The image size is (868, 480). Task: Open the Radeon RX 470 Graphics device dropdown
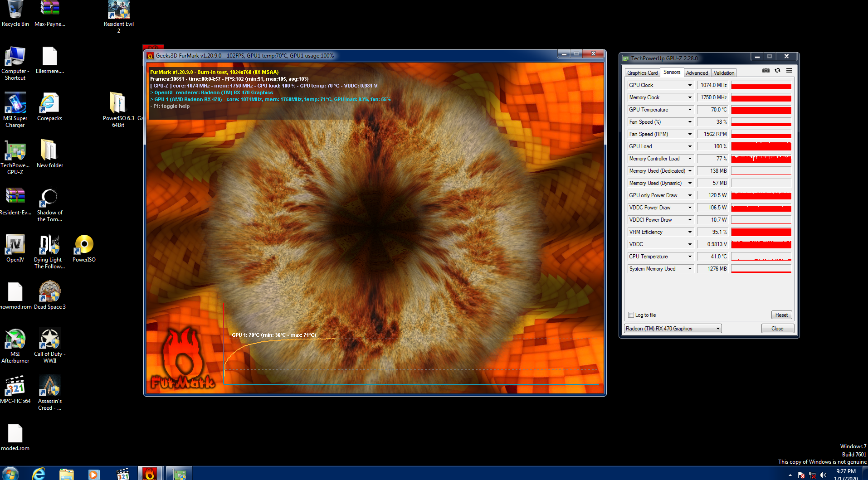tap(673, 329)
